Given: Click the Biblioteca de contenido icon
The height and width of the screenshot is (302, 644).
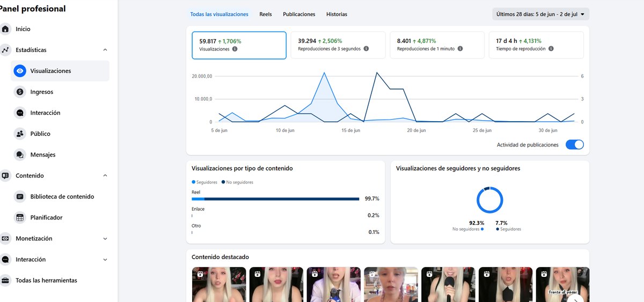Looking at the screenshot, I should tap(20, 196).
